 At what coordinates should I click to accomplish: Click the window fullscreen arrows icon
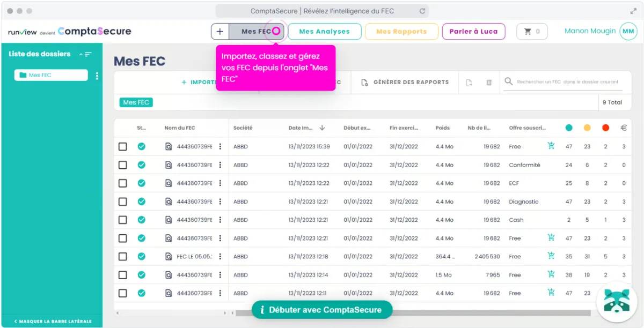pos(633,11)
